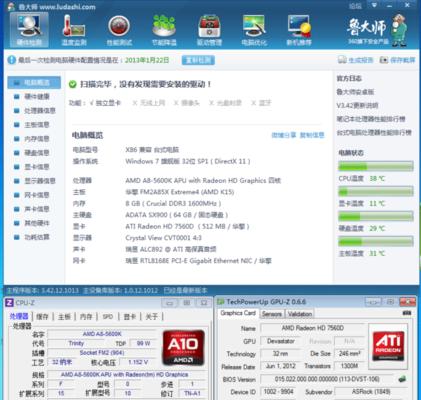The image size is (421, 400).
Task: Click the GPU-Z Devastator GPU value
Action: click(x=281, y=341)
